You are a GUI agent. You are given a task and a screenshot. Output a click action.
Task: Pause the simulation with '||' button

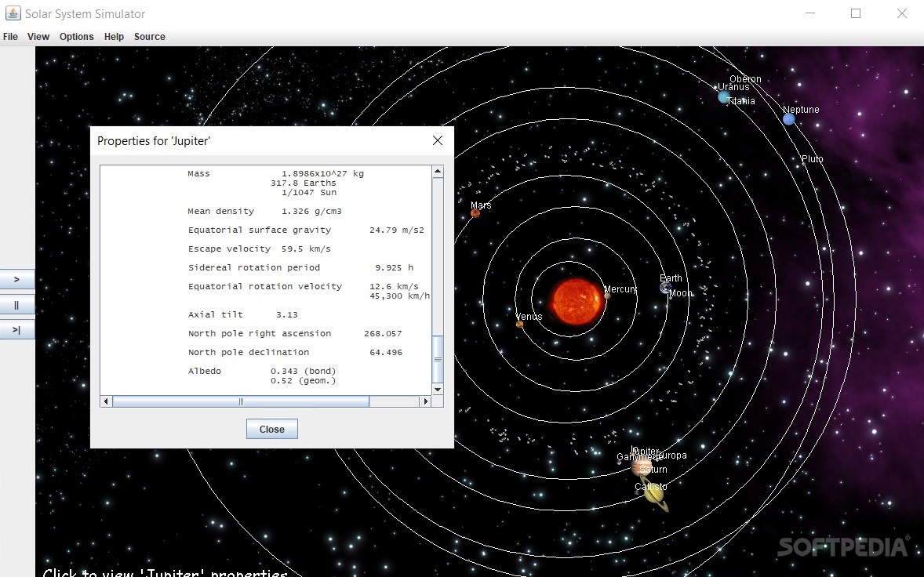17,304
